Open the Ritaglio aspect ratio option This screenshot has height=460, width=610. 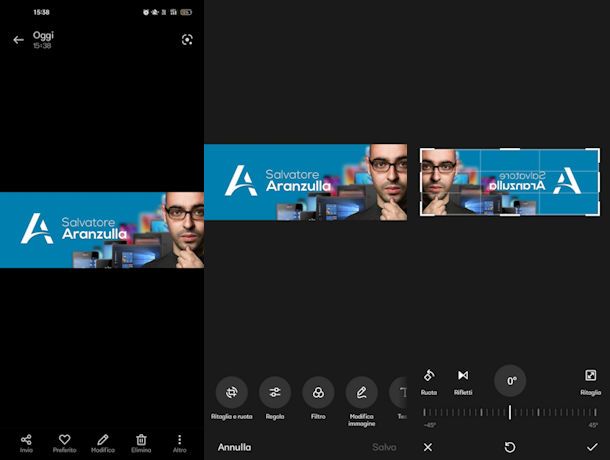pyautogui.click(x=591, y=382)
